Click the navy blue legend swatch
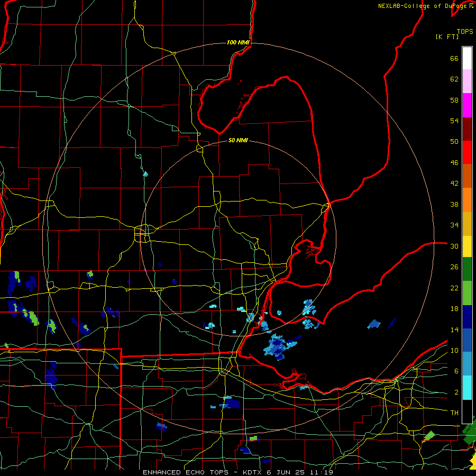The width and height of the screenshot is (476, 476). coord(467,317)
